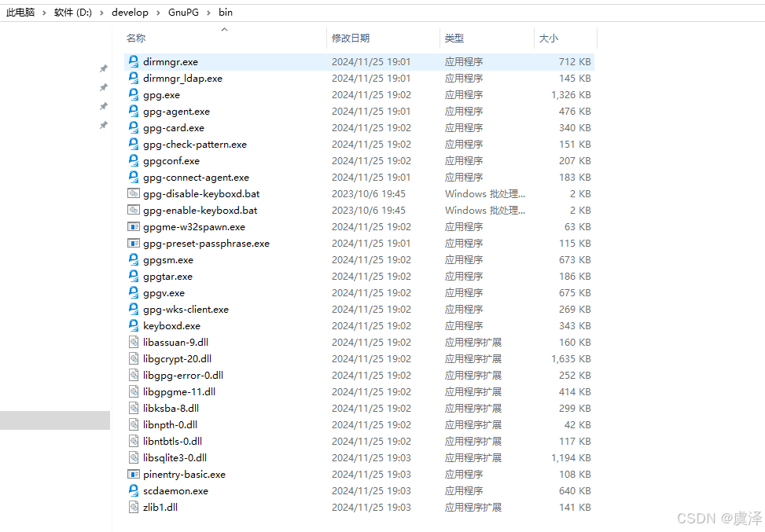Viewport: 765px width, 532px height.
Task: Click the zlib1.dll file icon
Action: (x=134, y=507)
